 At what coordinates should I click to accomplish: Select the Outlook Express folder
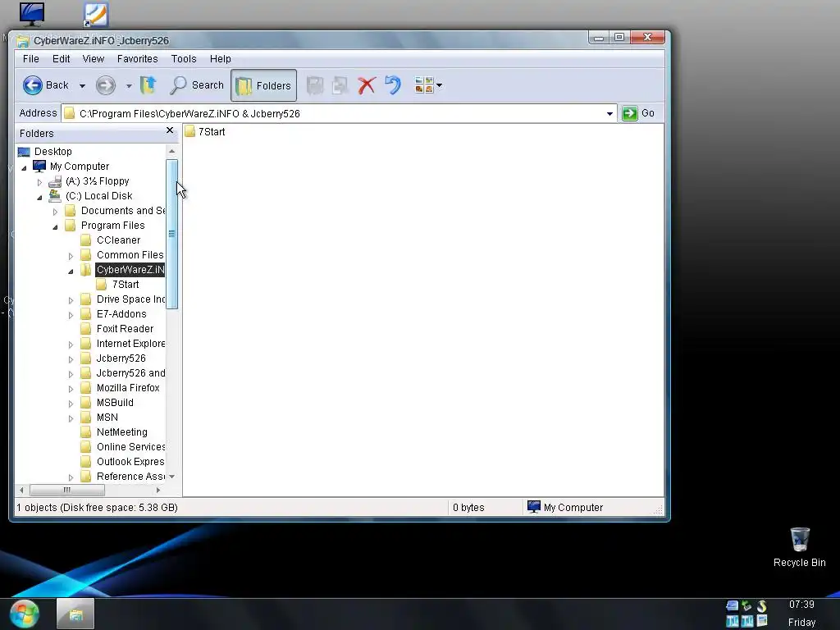(x=130, y=462)
